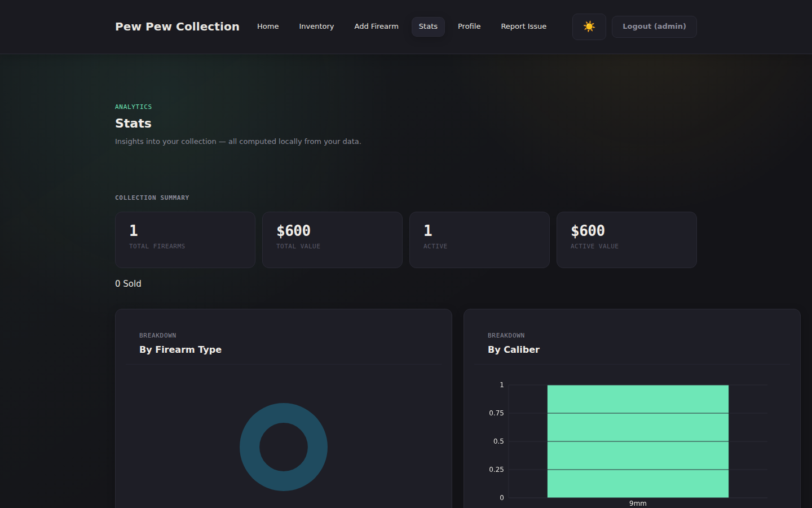Image resolution: width=812 pixels, height=508 pixels.
Task: Click the Active count summary card
Action: (x=479, y=240)
